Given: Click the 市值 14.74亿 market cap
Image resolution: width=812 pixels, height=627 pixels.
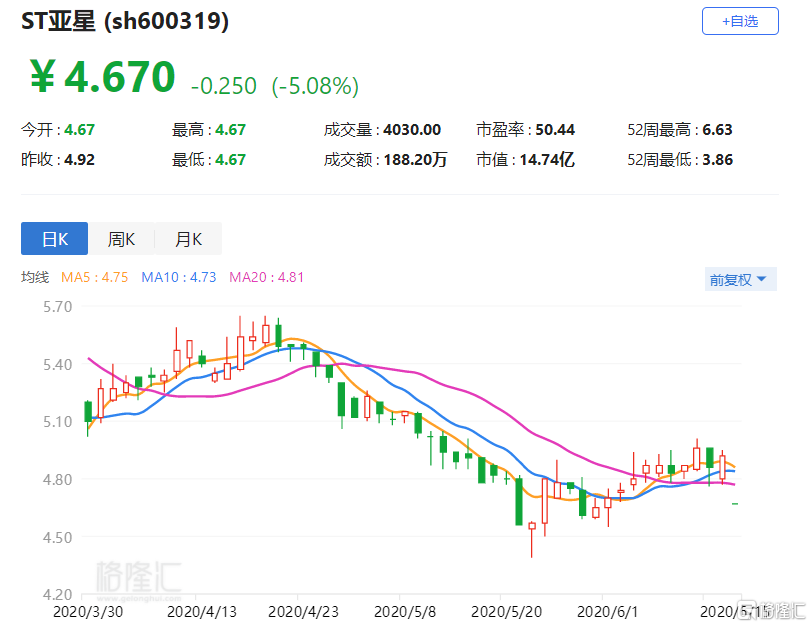Looking at the screenshot, I should tap(525, 159).
